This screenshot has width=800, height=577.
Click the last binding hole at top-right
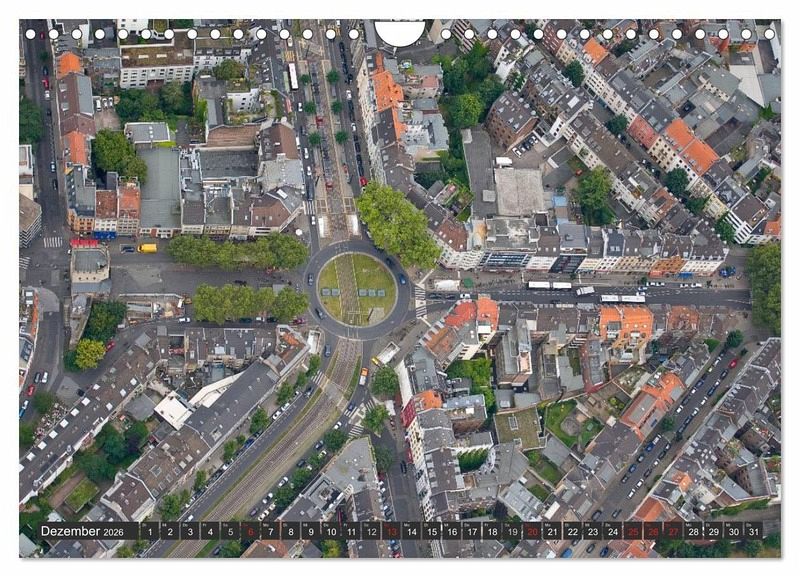click(770, 34)
